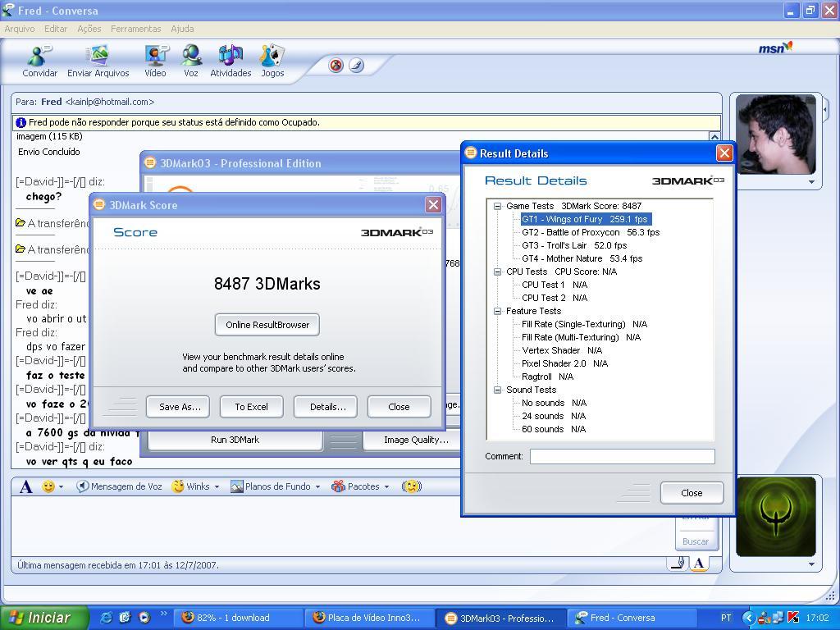Switch to 3DMark03 taskbar button
The height and width of the screenshot is (630, 840).
pyautogui.click(x=501, y=618)
